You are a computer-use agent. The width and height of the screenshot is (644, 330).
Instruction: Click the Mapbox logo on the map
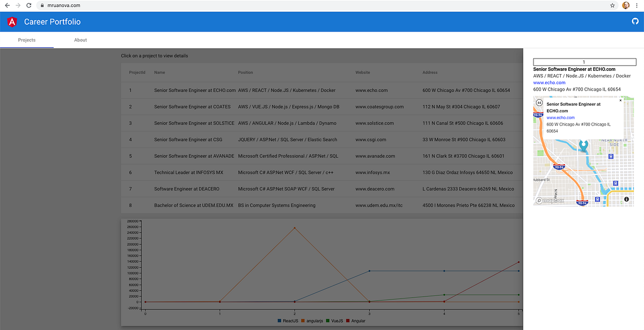tap(548, 200)
